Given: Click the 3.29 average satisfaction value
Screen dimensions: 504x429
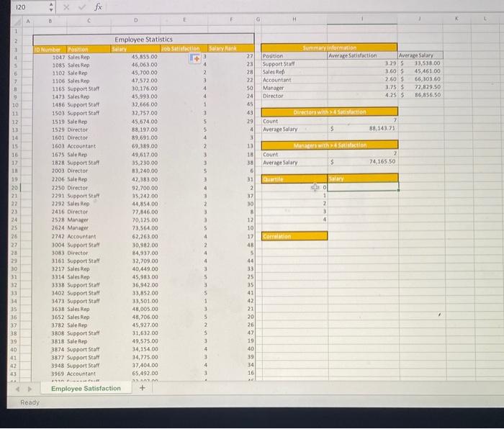Looking at the screenshot, I should tap(362, 63).
